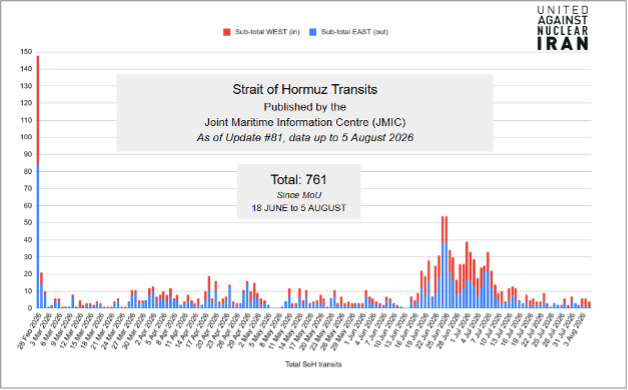Select the italic 'Since MoU' text
628x390 pixels.
pyautogui.click(x=299, y=195)
